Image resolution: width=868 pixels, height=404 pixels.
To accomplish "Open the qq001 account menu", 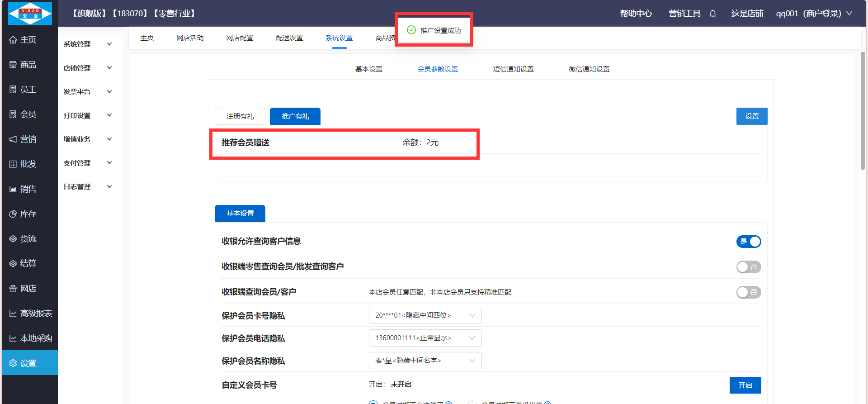I will 814,14.
